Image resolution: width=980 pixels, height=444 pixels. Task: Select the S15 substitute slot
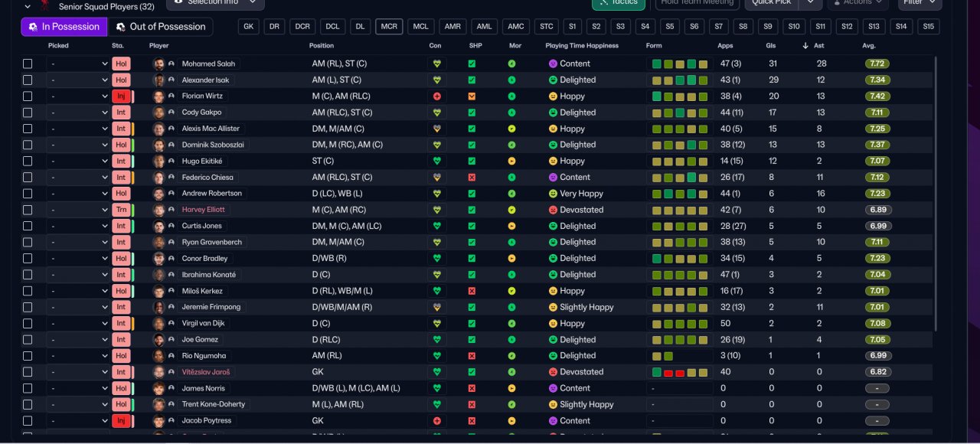coord(929,27)
